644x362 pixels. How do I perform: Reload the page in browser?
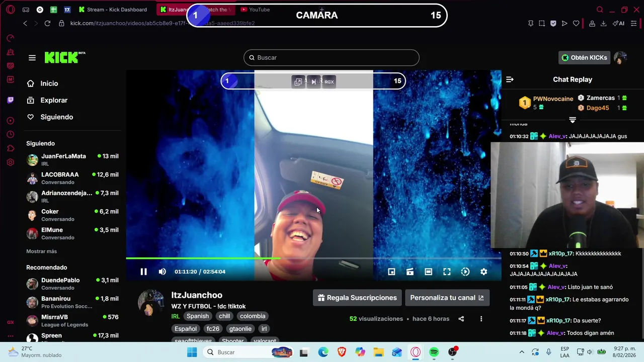(47, 23)
